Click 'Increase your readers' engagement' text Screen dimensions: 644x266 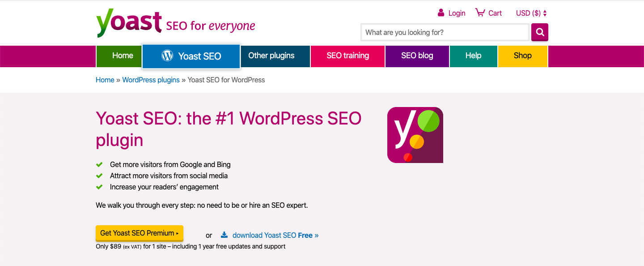164,187
